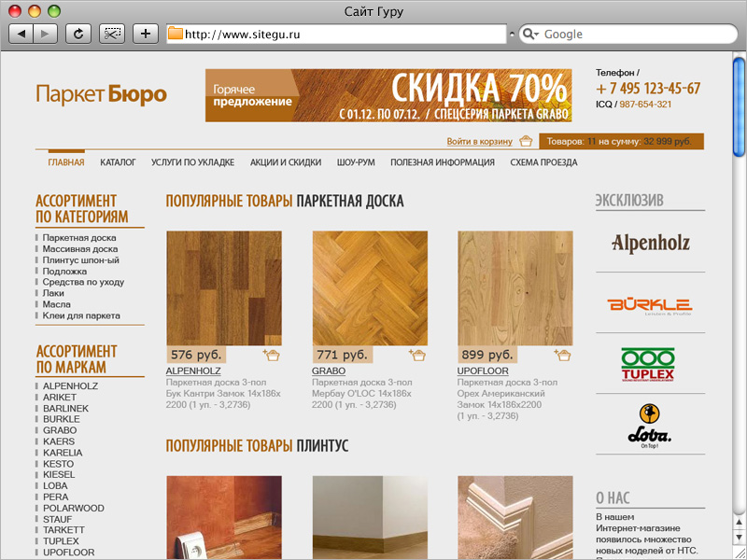Open the КАТАЛОГ menu item

pos(119,162)
